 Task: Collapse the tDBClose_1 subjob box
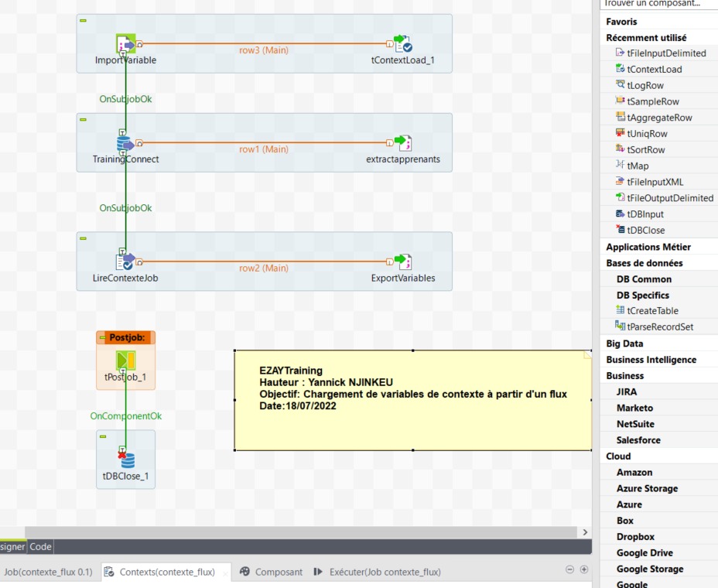pos(103,436)
